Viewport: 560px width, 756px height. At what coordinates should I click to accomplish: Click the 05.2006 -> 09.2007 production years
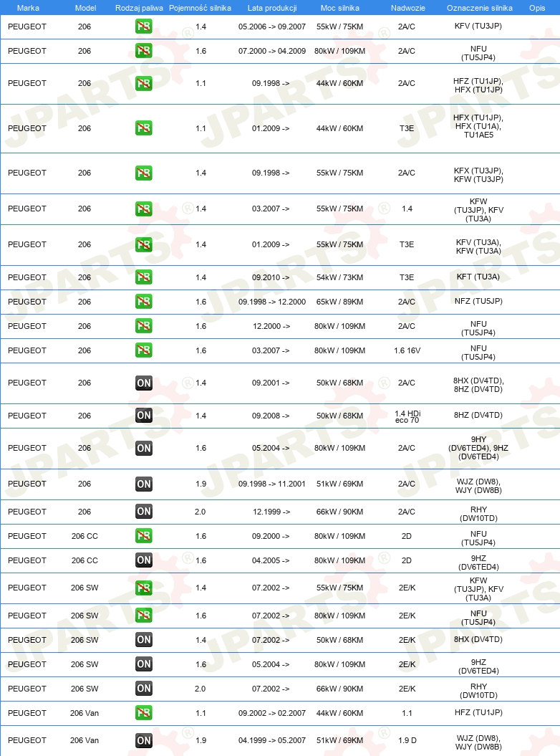pos(272,27)
